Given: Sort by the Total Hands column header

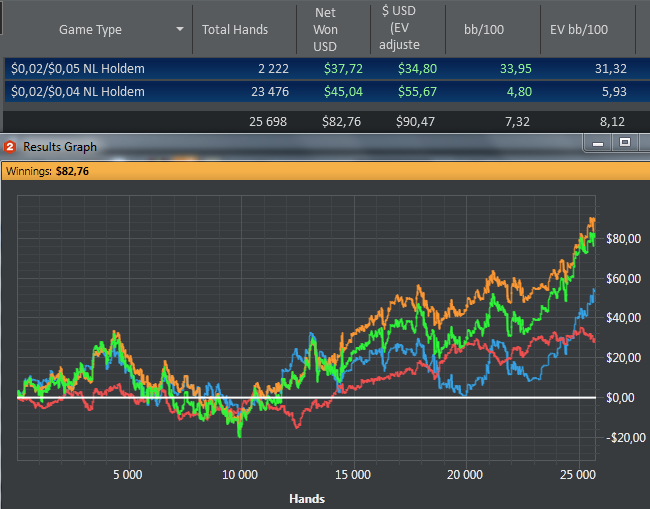Looking at the screenshot, I should [235, 29].
